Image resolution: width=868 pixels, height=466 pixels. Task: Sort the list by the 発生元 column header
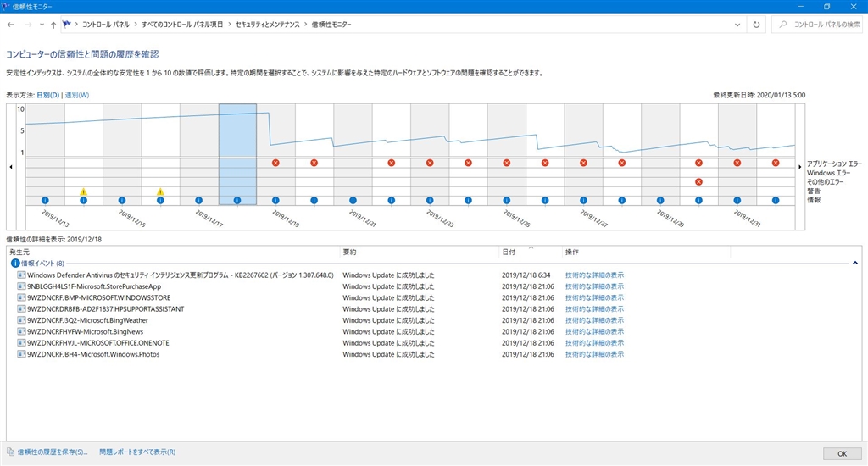click(173, 252)
